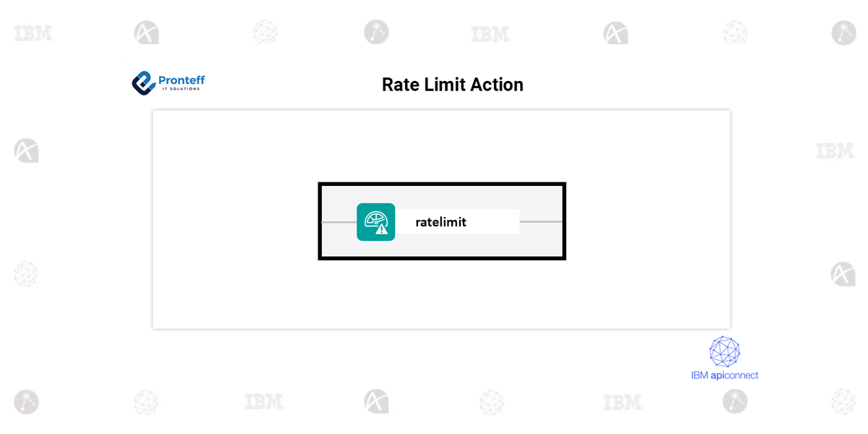Click the teal ratelimit gauge icon

pyautogui.click(x=375, y=221)
